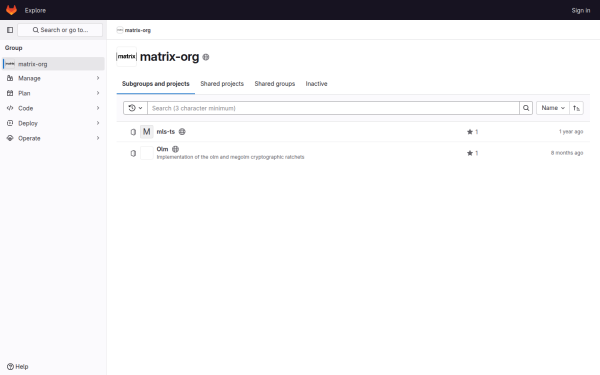
Task: Open the Search or go to box
Action: [60, 30]
